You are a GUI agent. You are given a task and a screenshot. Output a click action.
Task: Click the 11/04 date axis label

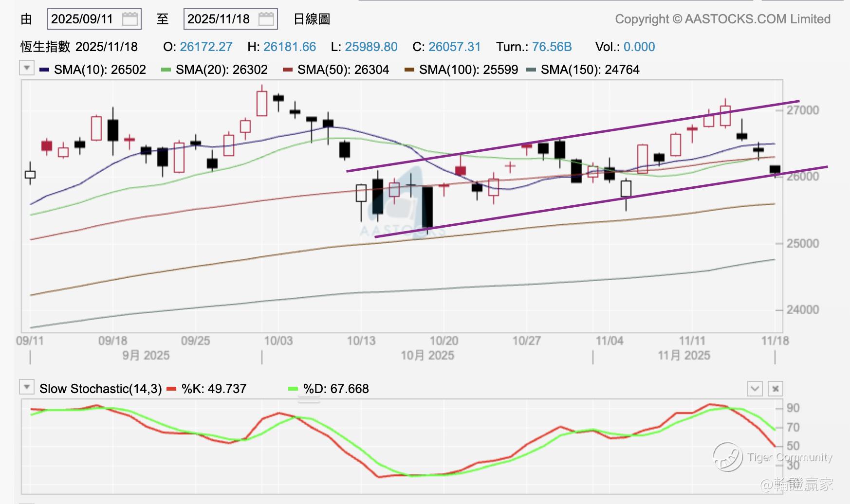[610, 341]
